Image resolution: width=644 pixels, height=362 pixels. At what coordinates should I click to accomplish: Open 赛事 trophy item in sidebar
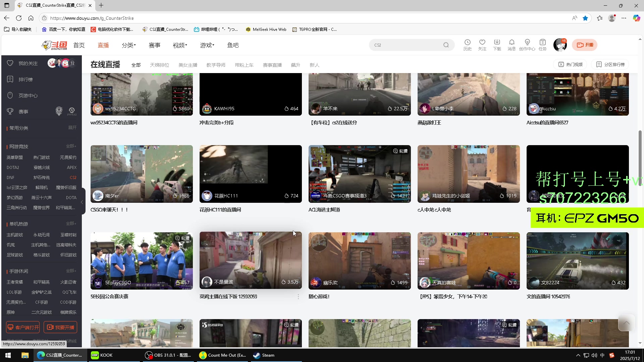(23, 112)
